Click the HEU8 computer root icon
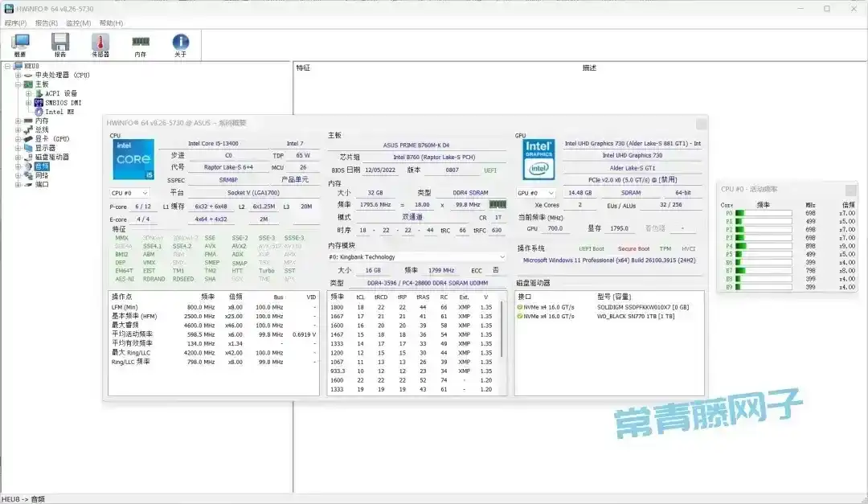 18,66
